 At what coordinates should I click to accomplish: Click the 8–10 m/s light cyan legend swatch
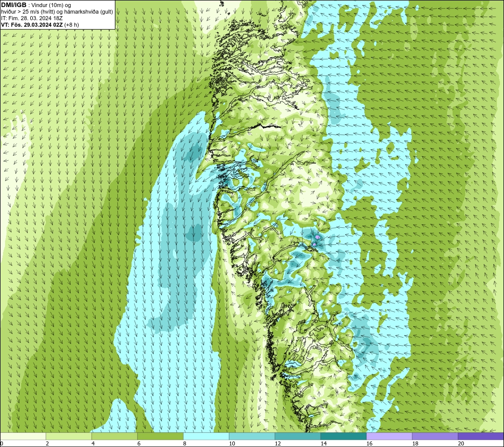pyautogui.click(x=206, y=436)
